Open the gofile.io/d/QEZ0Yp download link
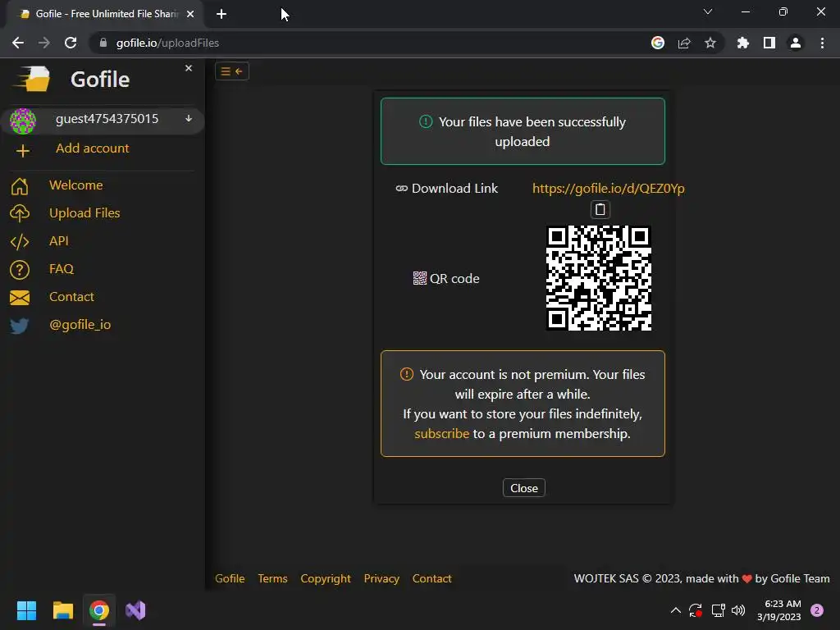Screen dimensions: 840x630 point(608,188)
